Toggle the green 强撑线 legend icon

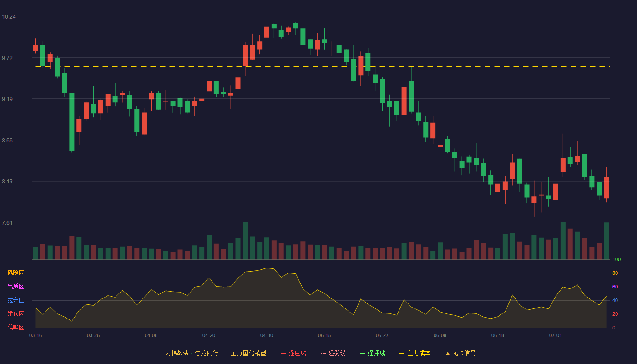[363, 353]
